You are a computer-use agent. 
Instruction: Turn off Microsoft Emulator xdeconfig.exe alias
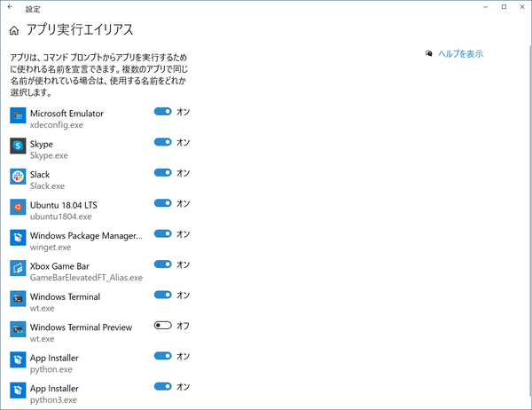click(163, 112)
